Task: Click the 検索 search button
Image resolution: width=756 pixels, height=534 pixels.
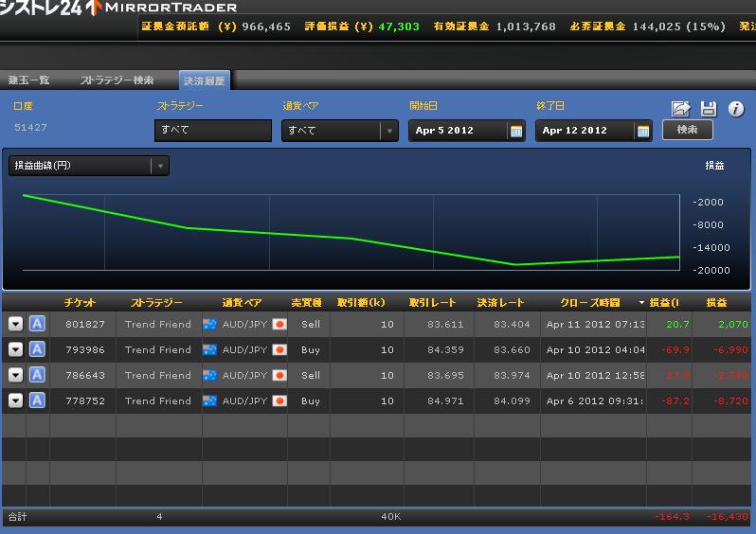Action: pos(687,130)
